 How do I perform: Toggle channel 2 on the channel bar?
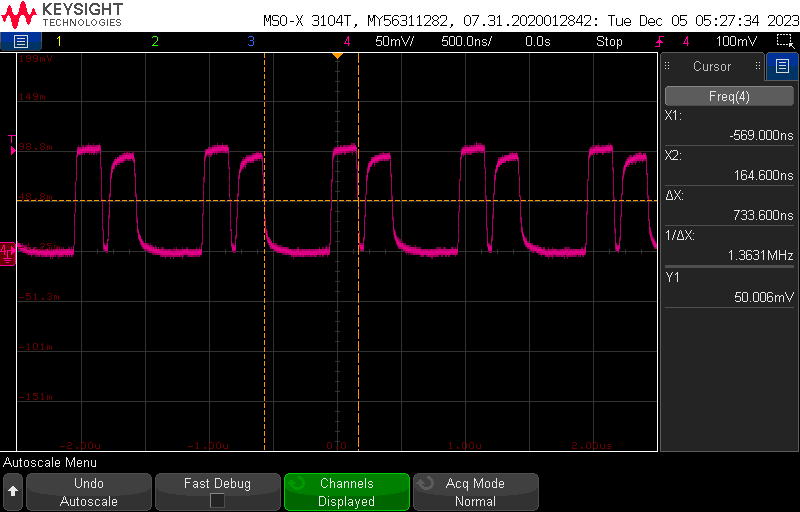[154, 41]
